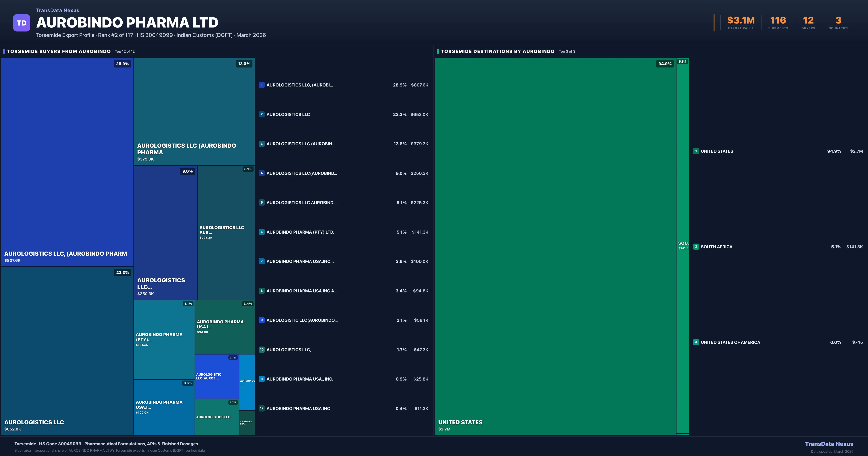Click rank badge 12 in the buyers list
This screenshot has height=456, width=868.
click(261, 408)
